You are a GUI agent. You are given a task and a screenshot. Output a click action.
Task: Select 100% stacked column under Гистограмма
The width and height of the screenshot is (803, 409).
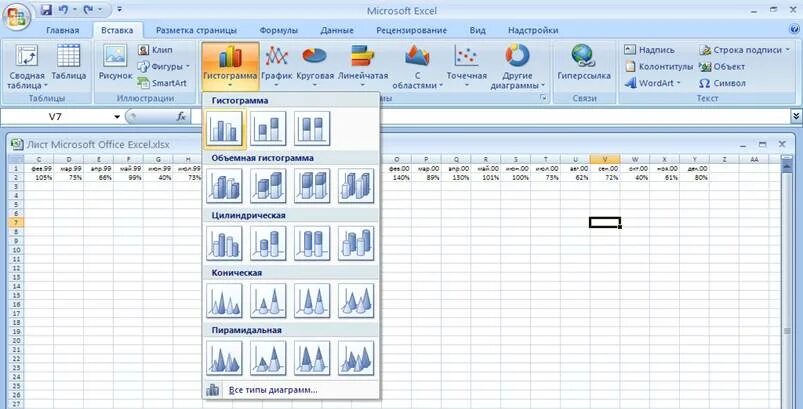point(312,128)
